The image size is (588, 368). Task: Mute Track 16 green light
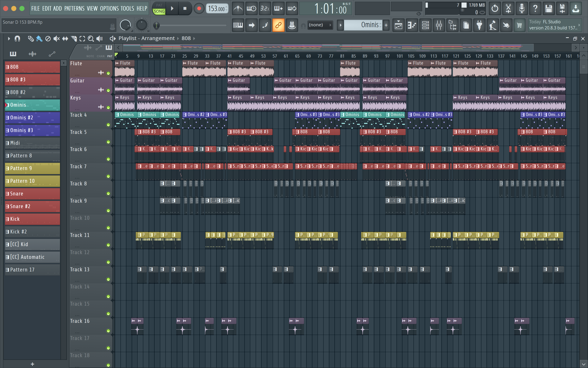108,331
